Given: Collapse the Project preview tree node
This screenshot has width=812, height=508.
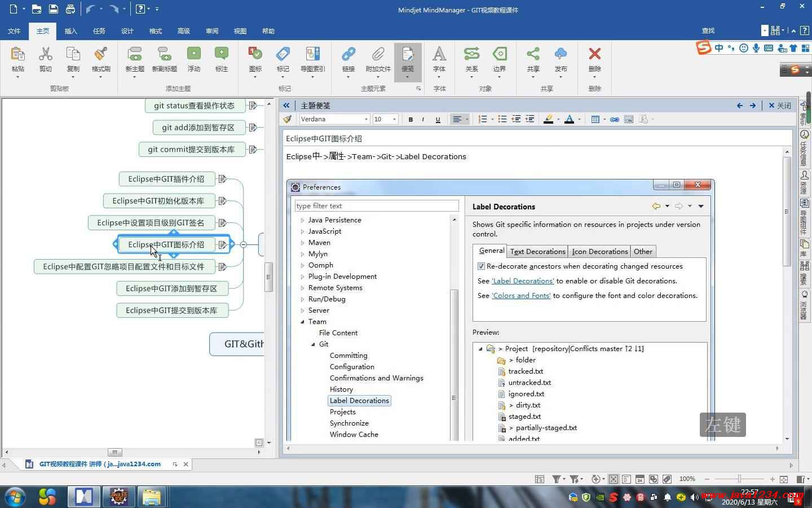Looking at the screenshot, I should pos(480,349).
